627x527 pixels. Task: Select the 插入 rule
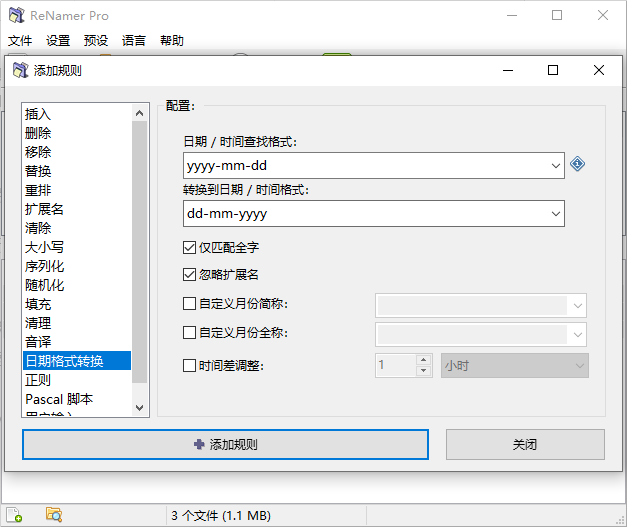(x=77, y=114)
